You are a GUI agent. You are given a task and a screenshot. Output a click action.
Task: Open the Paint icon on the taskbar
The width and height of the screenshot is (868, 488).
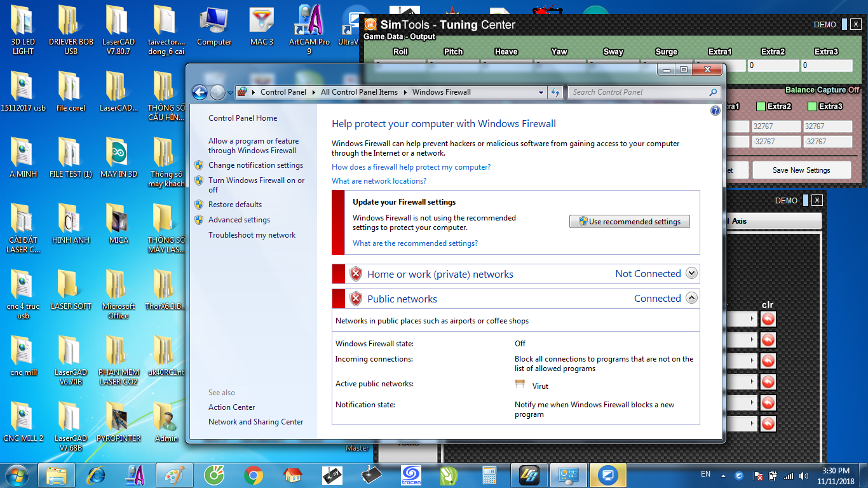coord(175,475)
